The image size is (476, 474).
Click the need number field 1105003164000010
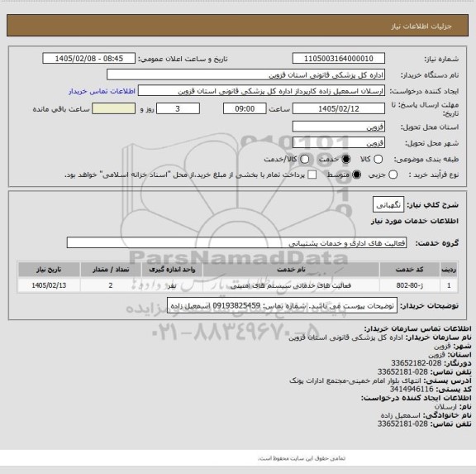[339, 59]
